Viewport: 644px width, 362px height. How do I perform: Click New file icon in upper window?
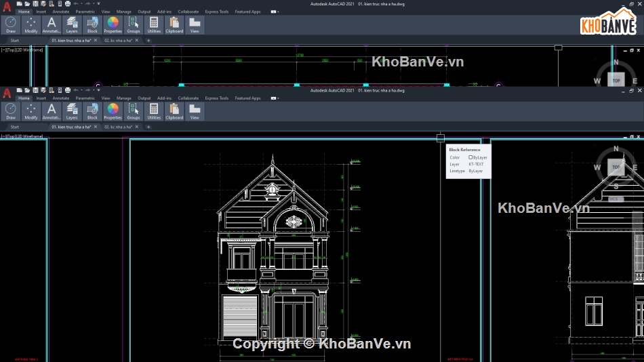tap(19, 3)
